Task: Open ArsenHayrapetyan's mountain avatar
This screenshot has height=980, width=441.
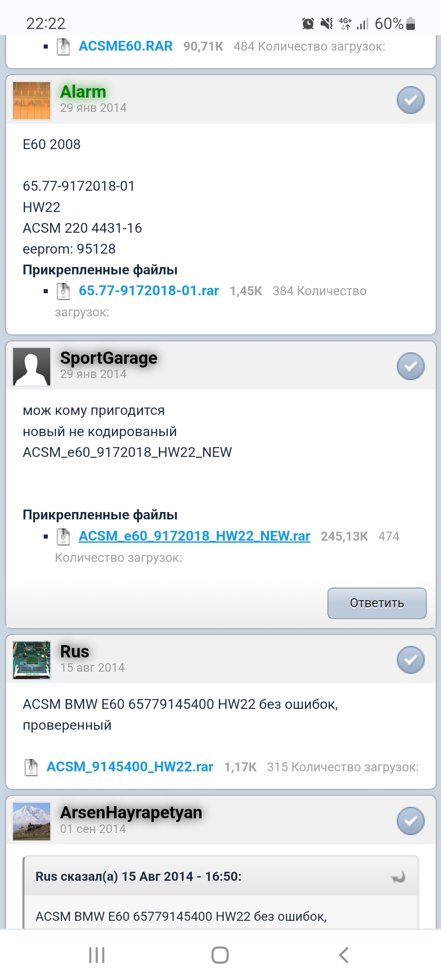Action: [x=32, y=821]
